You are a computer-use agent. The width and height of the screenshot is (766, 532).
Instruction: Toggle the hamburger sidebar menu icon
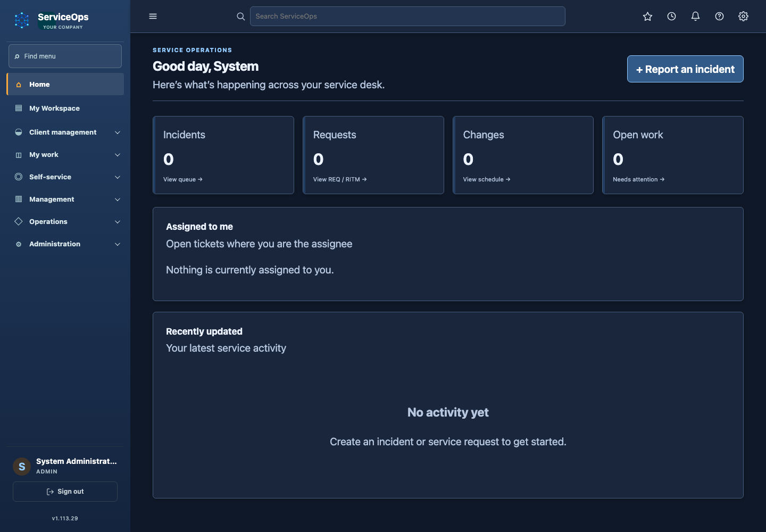[153, 16]
